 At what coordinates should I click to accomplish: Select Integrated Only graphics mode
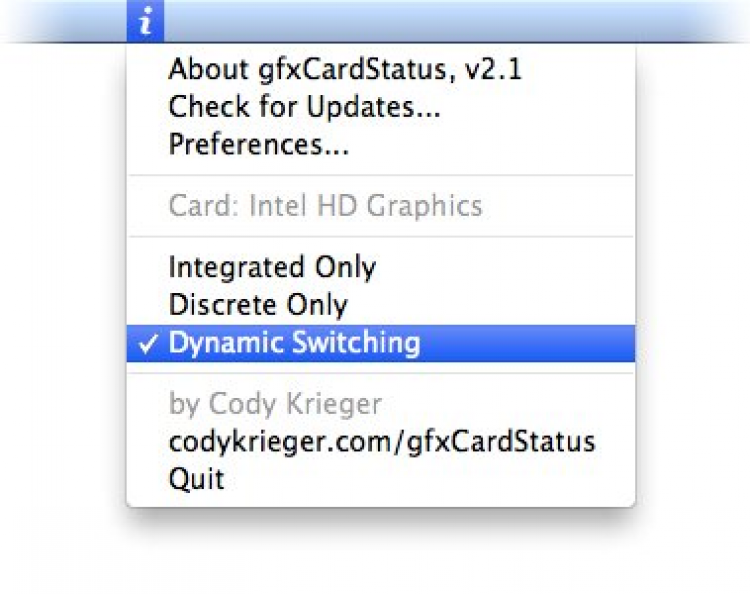pyautogui.click(x=272, y=268)
